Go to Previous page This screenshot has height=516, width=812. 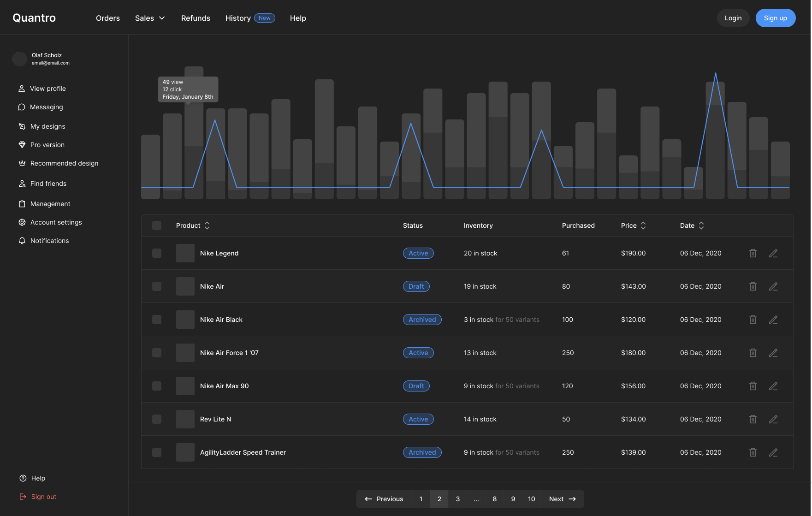point(384,499)
